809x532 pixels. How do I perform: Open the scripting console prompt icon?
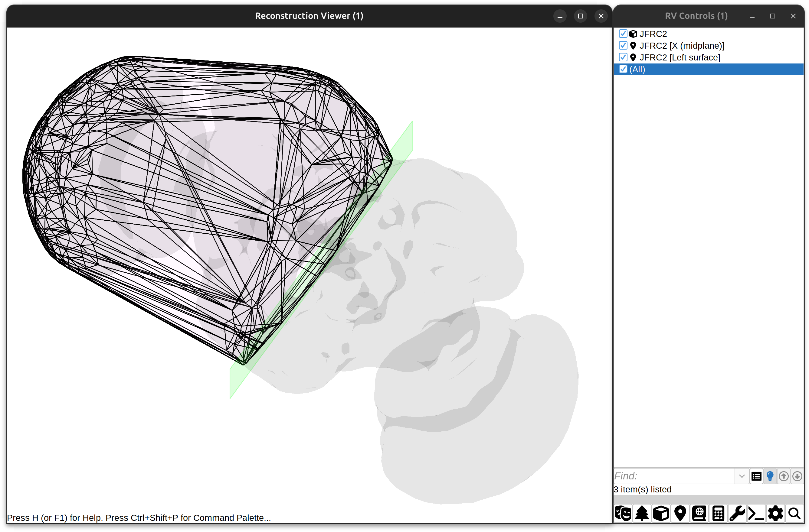756,513
